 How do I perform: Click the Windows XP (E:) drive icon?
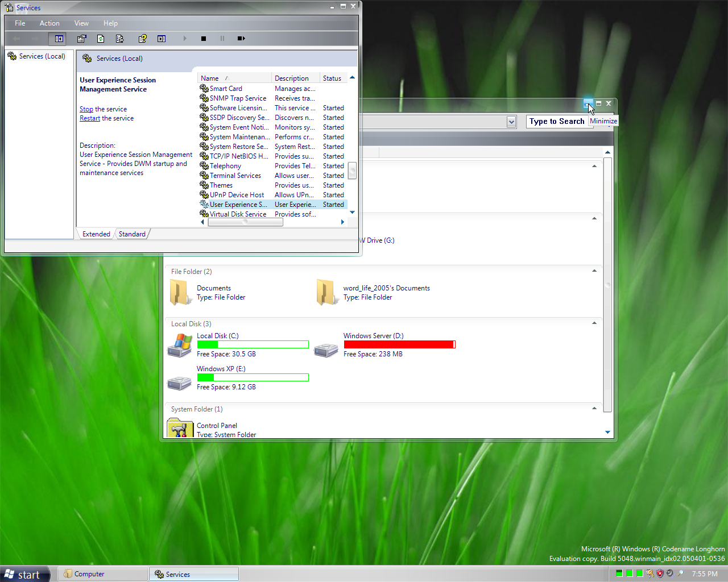tap(180, 383)
